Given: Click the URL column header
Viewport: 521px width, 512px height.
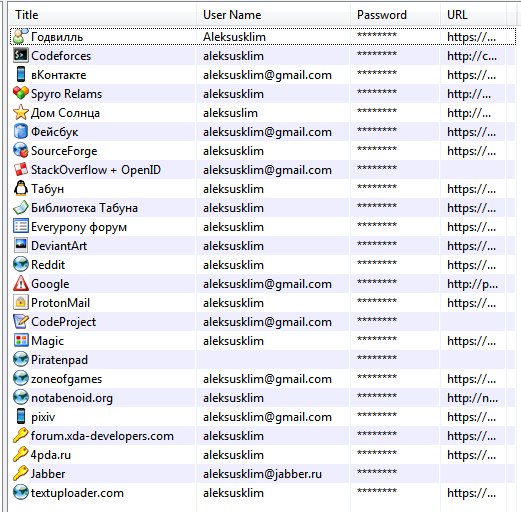Looking at the screenshot, I should (474, 15).
